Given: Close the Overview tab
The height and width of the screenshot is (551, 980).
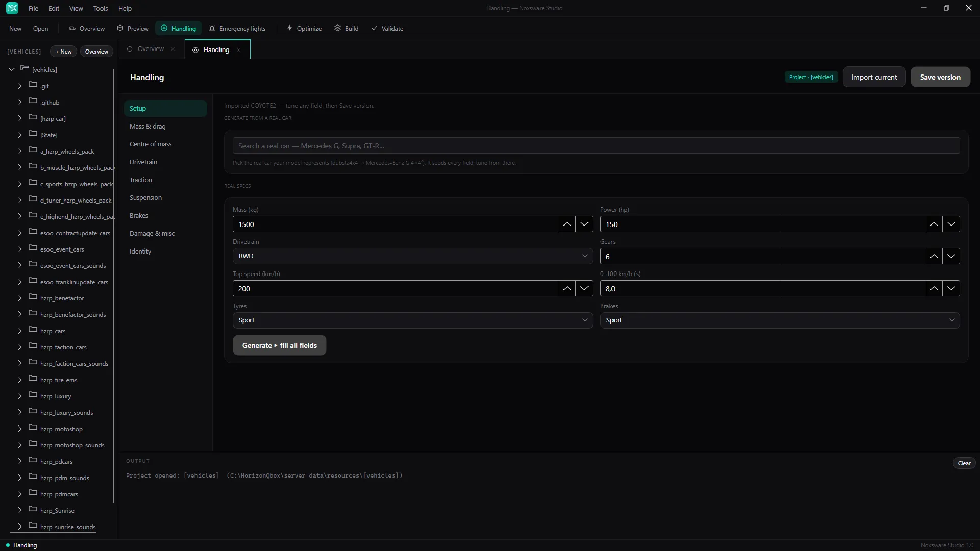Looking at the screenshot, I should tap(173, 49).
